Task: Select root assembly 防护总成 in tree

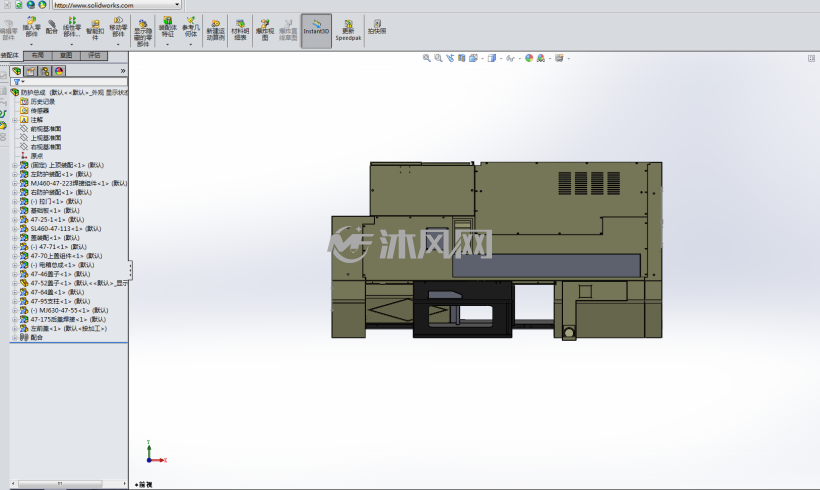Action: point(69,93)
